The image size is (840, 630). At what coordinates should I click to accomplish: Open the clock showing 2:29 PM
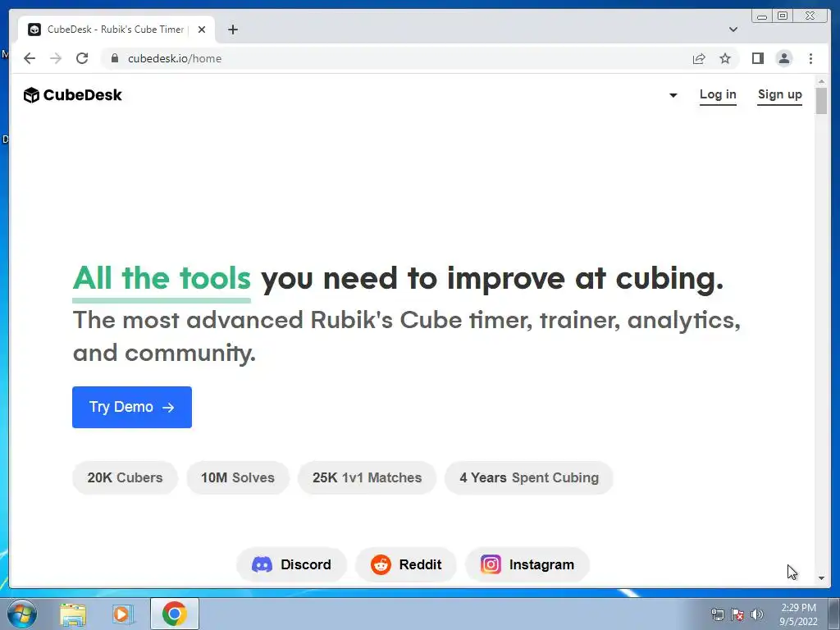798,614
